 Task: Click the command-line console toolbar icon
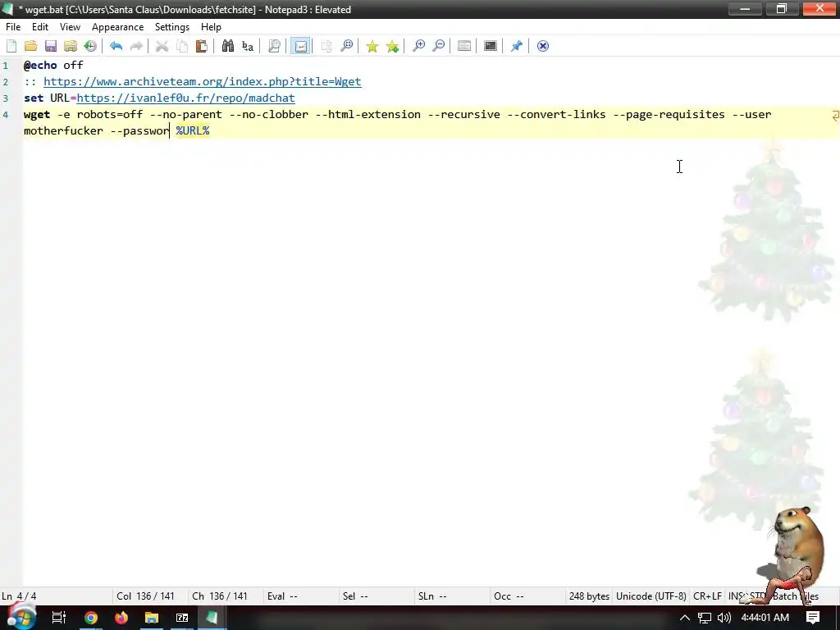[491, 46]
